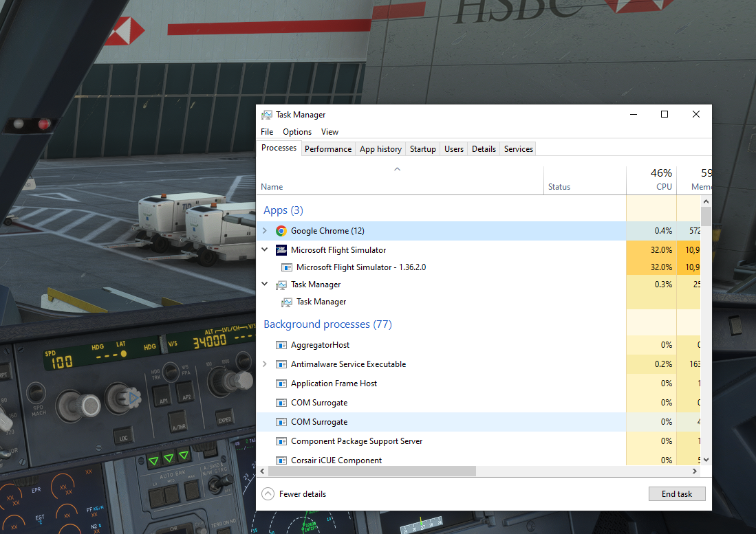
Task: Switch to the Users tab
Action: tap(454, 149)
